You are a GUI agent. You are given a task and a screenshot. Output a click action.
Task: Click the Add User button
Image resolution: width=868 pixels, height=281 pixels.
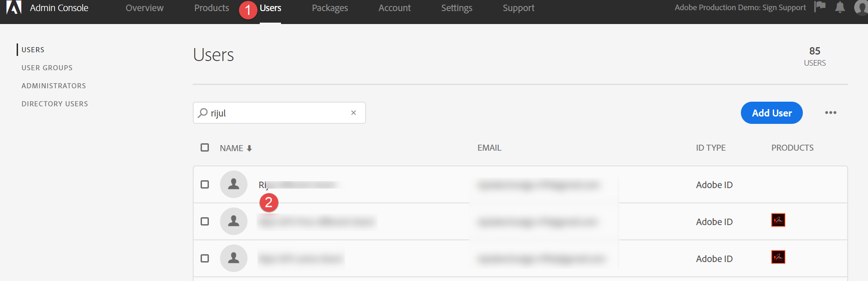[771, 113]
